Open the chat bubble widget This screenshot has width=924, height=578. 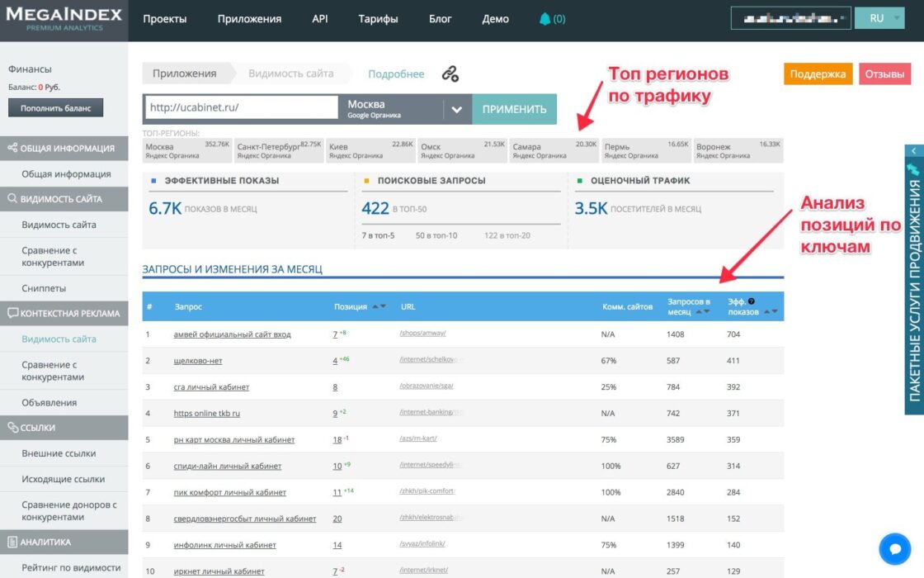pos(894,549)
